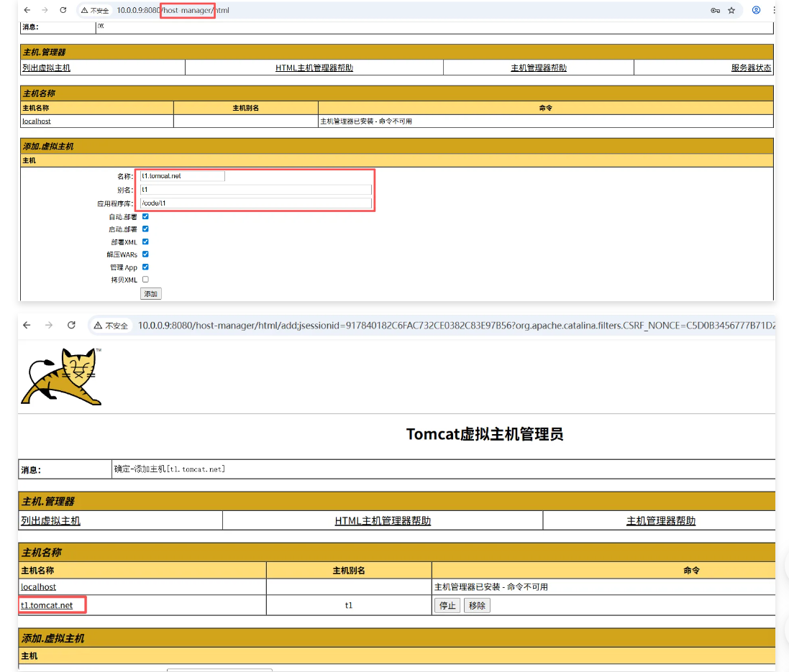The image size is (789, 672).
Task: Click the 别名 input field
Action: (255, 190)
